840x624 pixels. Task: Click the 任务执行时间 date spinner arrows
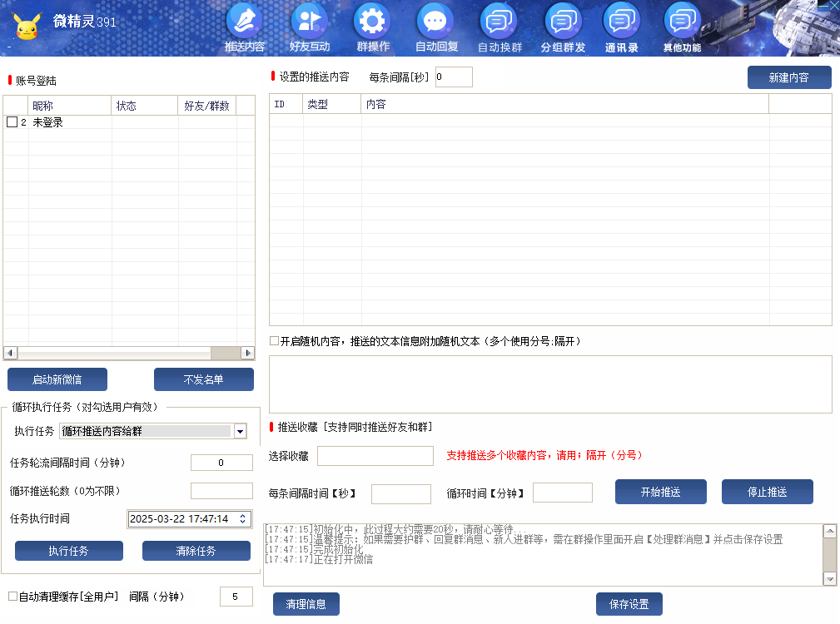pos(242,519)
